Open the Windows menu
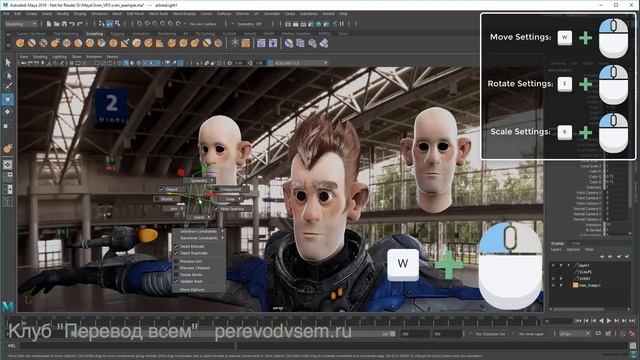This screenshot has height=360, width=640. pyautogui.click(x=99, y=14)
